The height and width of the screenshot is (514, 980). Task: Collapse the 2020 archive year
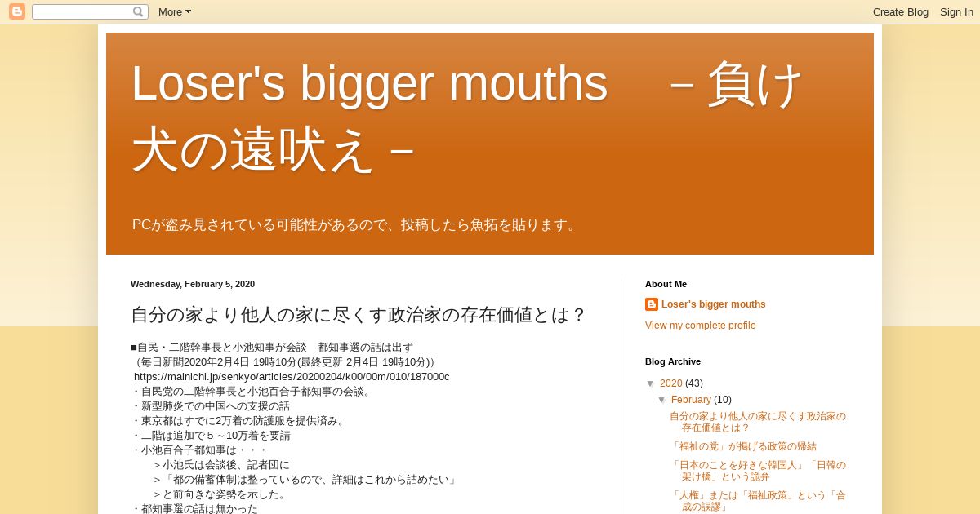click(651, 383)
